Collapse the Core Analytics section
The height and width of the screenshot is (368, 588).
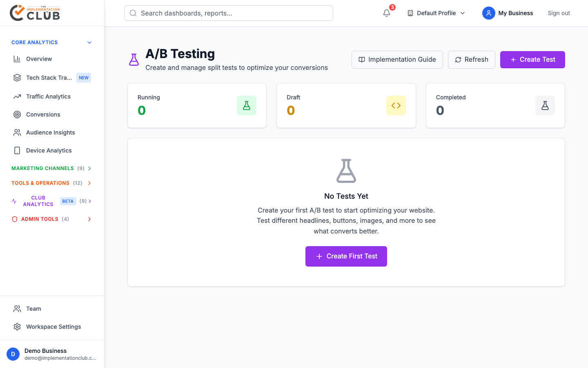(89, 42)
